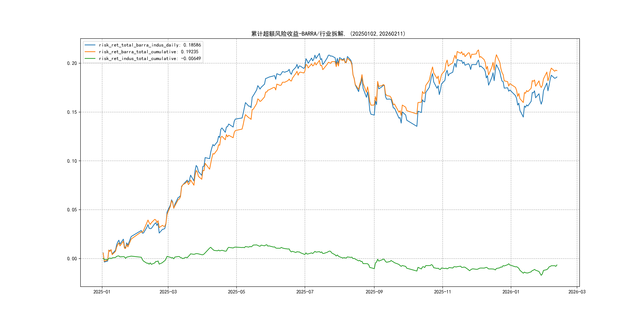The height and width of the screenshot is (322, 644).
Task: Click the 2025-11 x-axis tick label
Action: point(442,292)
